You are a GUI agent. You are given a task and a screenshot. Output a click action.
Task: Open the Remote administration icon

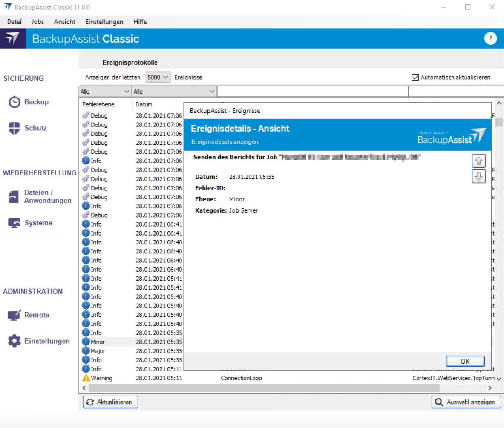coord(14,315)
